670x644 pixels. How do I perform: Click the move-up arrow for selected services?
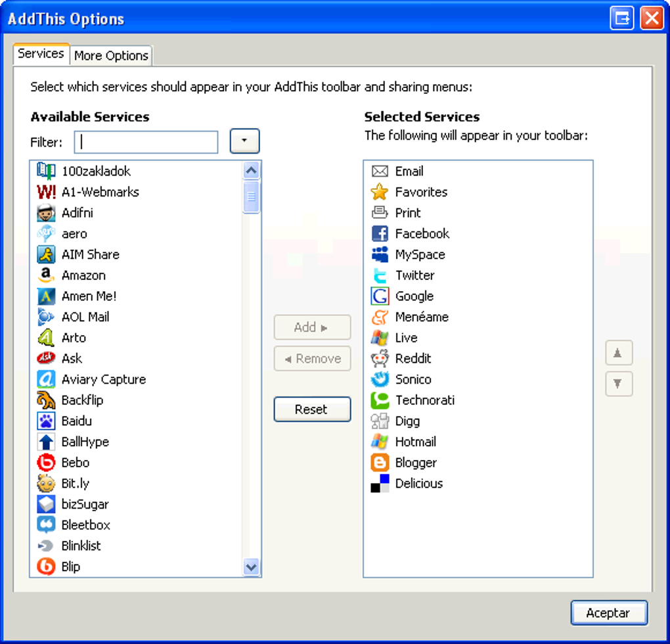coord(618,353)
